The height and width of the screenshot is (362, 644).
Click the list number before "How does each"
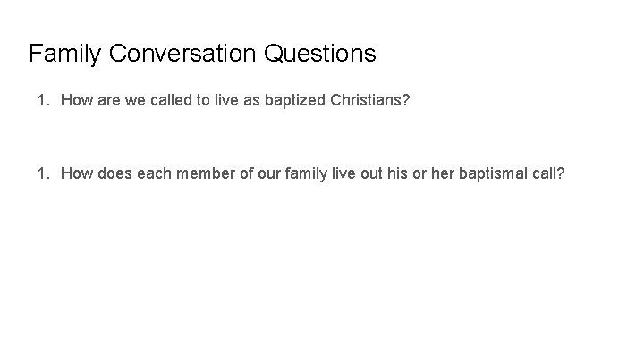click(x=42, y=173)
